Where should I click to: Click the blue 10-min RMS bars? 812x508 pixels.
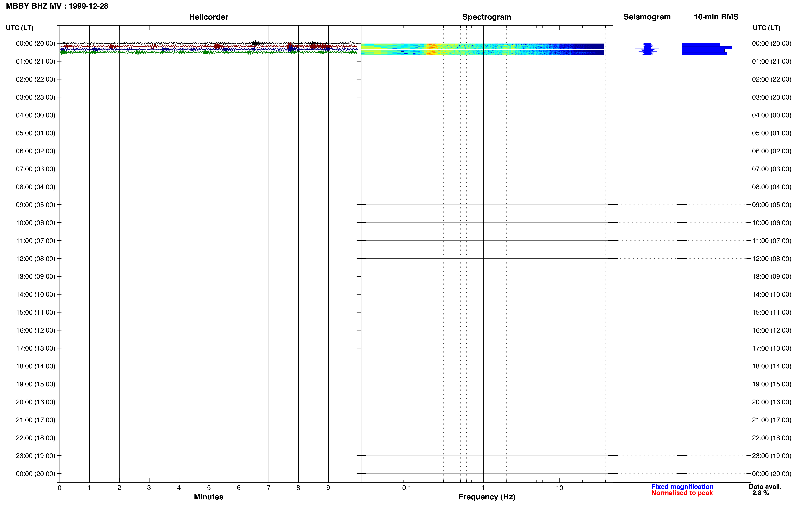[x=707, y=49]
